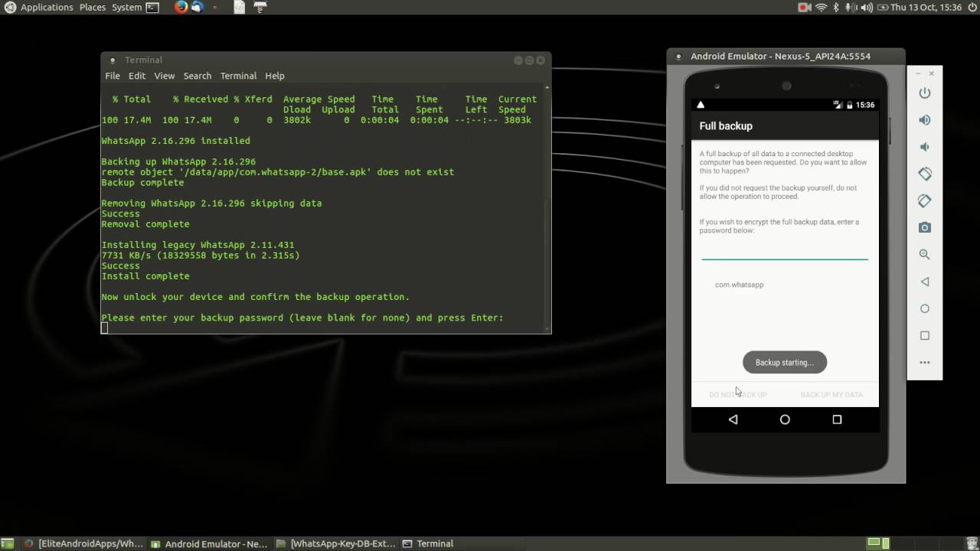980x551 pixels.
Task: Click the emulator power button icon
Action: pos(925,93)
